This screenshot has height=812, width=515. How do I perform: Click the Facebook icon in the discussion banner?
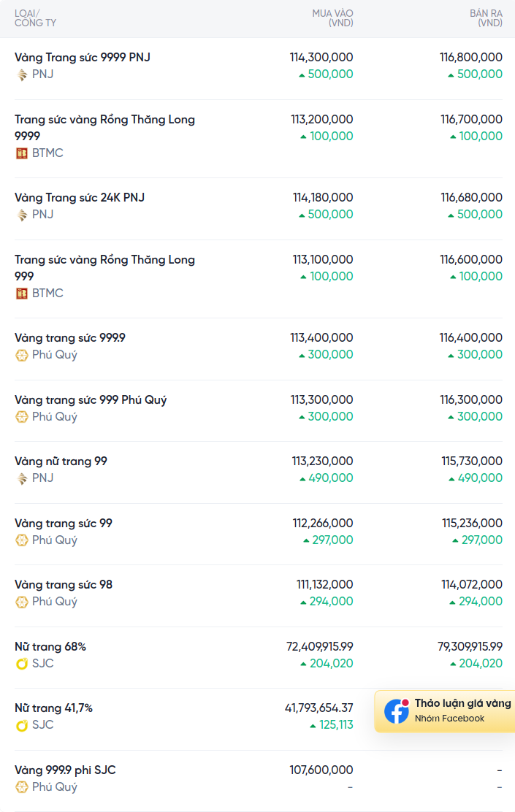[397, 711]
